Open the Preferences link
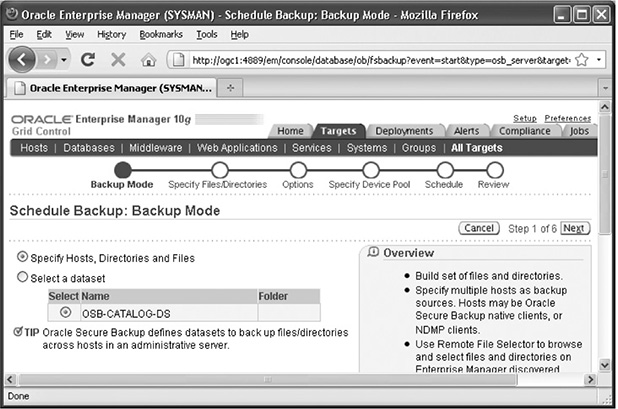618x409 pixels. (568, 118)
